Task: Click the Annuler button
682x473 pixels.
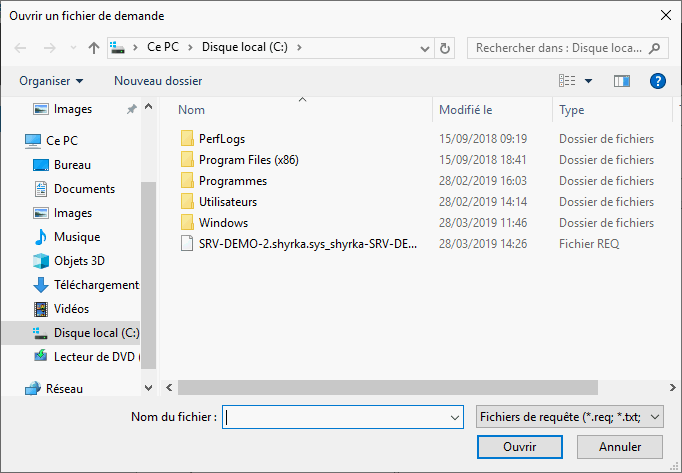Action: click(x=620, y=447)
